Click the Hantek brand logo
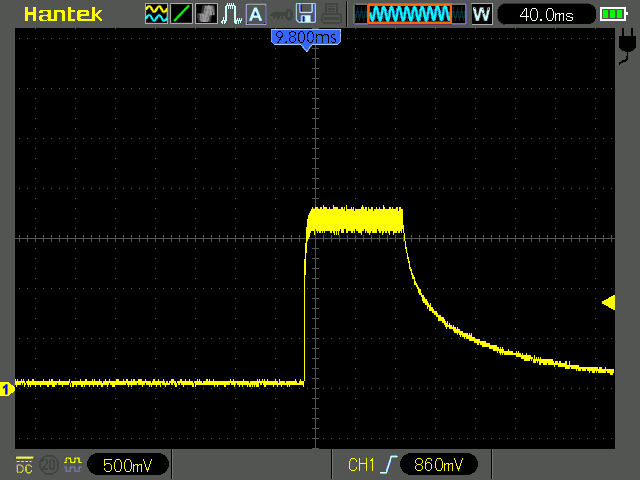The image size is (640, 480). point(63,15)
